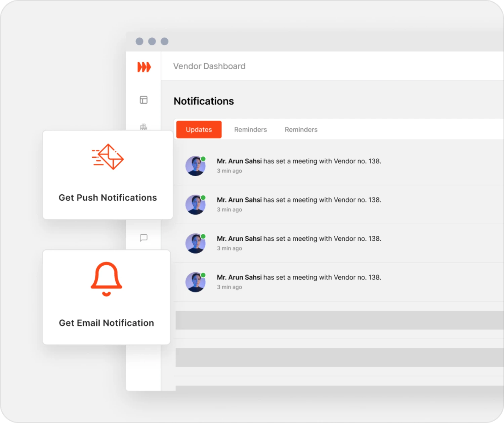The image size is (504, 423).
Task: Click Mr. Arun Sahsi name in first notification
Action: click(x=239, y=161)
